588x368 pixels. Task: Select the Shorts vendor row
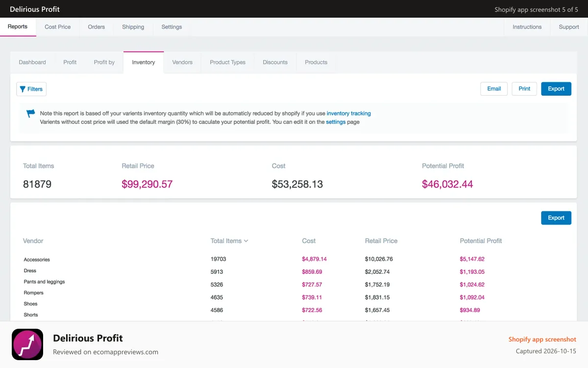coord(31,315)
